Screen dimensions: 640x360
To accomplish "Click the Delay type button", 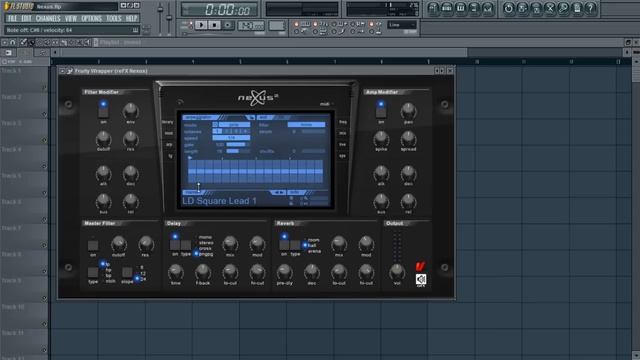I will click(x=186, y=245).
